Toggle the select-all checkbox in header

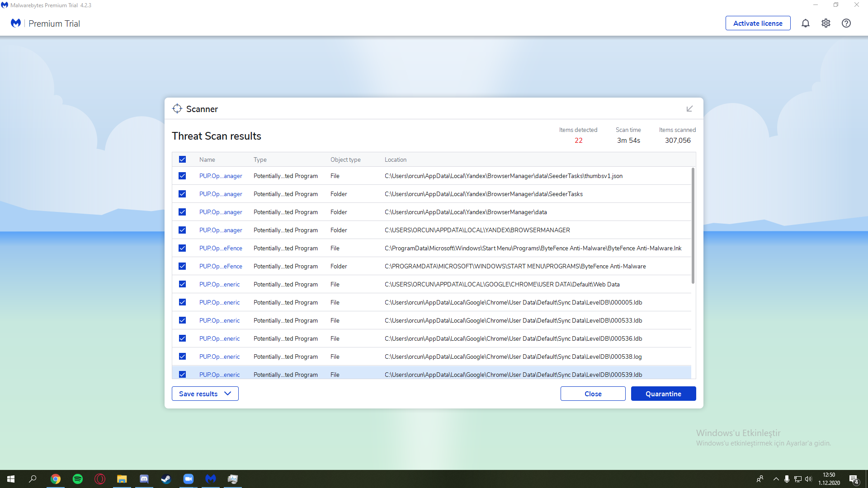[182, 160]
